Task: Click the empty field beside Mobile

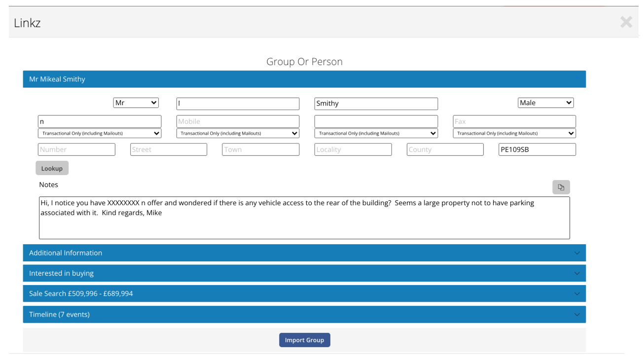Action: 376,121
